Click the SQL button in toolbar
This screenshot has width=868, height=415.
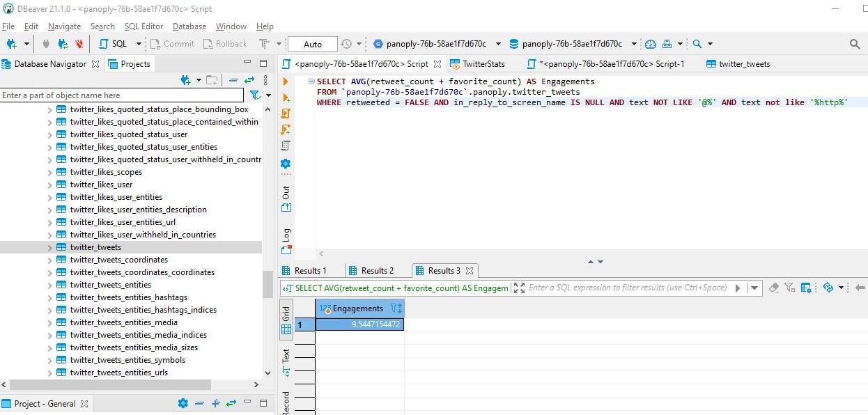click(114, 44)
